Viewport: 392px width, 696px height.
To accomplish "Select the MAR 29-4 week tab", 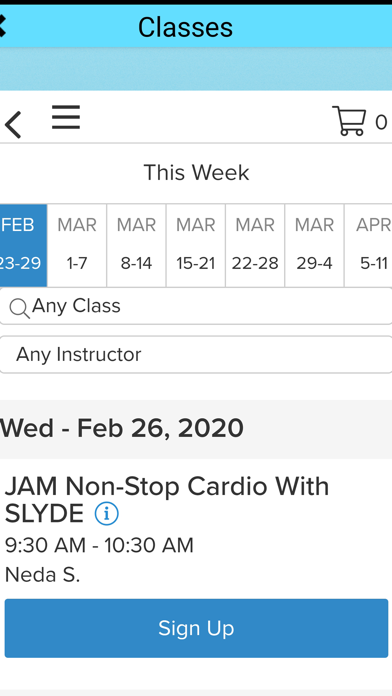I will point(314,245).
